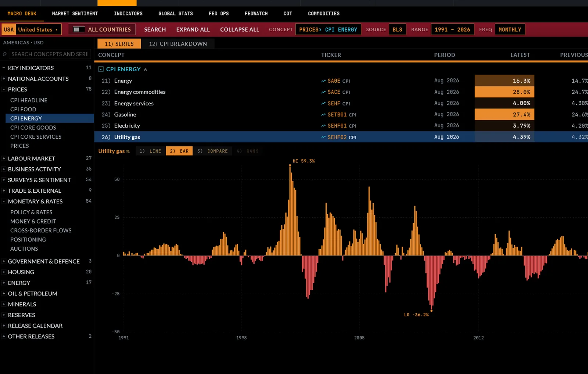
Task: Expand the Energy section
Action: [4, 283]
